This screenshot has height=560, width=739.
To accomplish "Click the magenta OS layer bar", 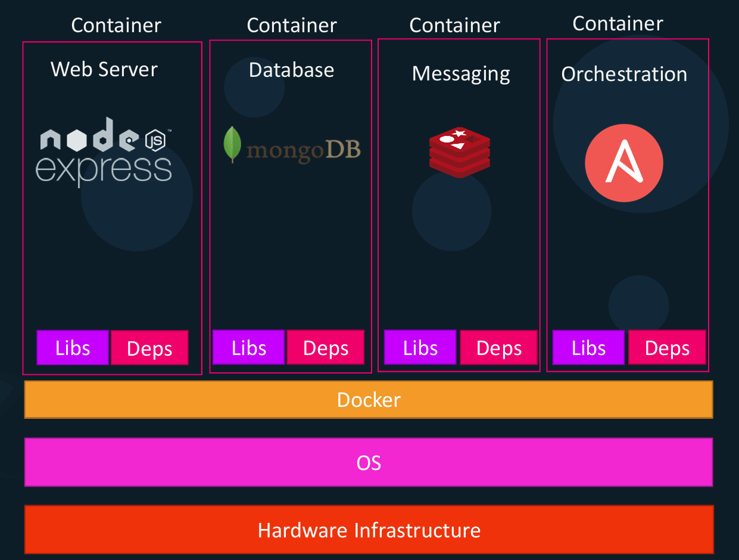I will click(369, 462).
